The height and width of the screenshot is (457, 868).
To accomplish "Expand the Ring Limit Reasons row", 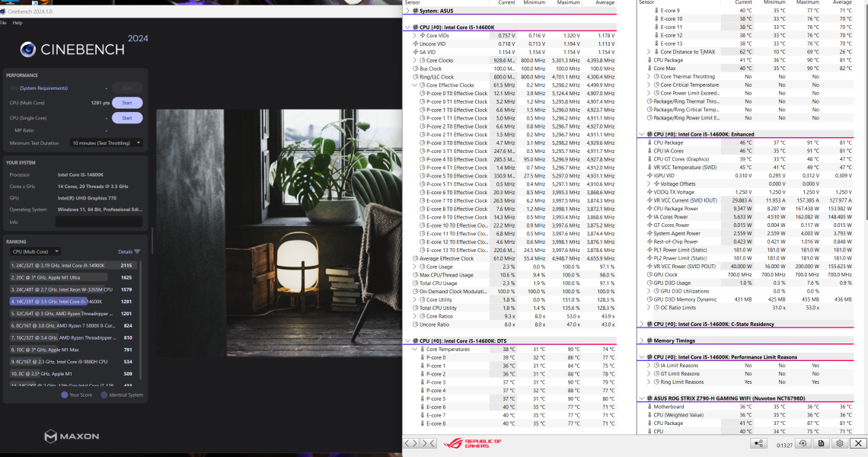I will click(649, 382).
